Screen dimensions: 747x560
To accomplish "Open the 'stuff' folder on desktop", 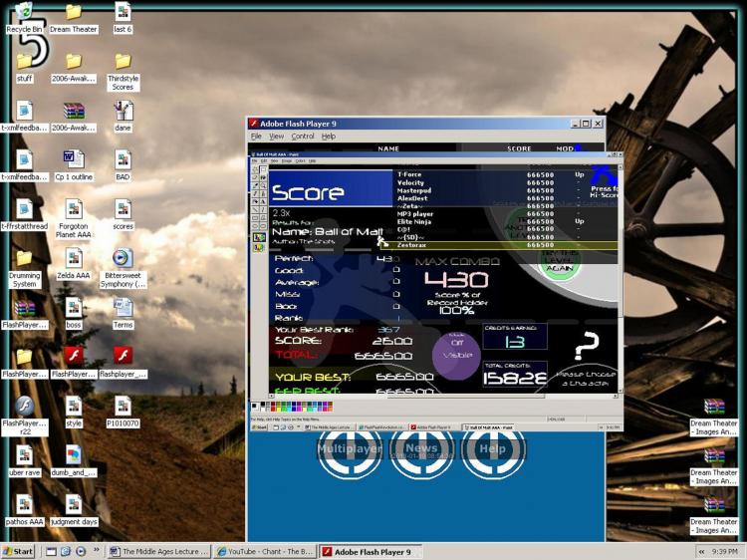I will pyautogui.click(x=24, y=68).
